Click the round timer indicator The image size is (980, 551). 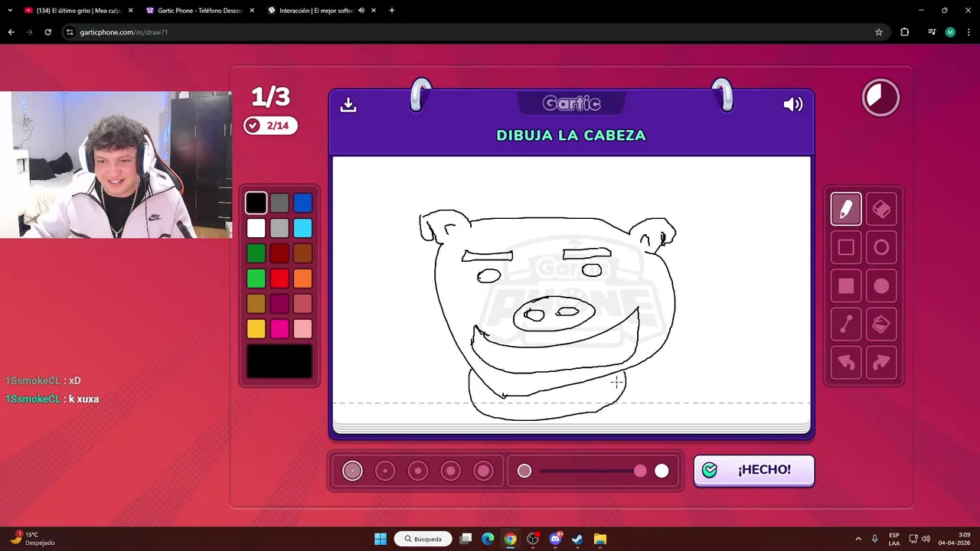[x=880, y=98]
